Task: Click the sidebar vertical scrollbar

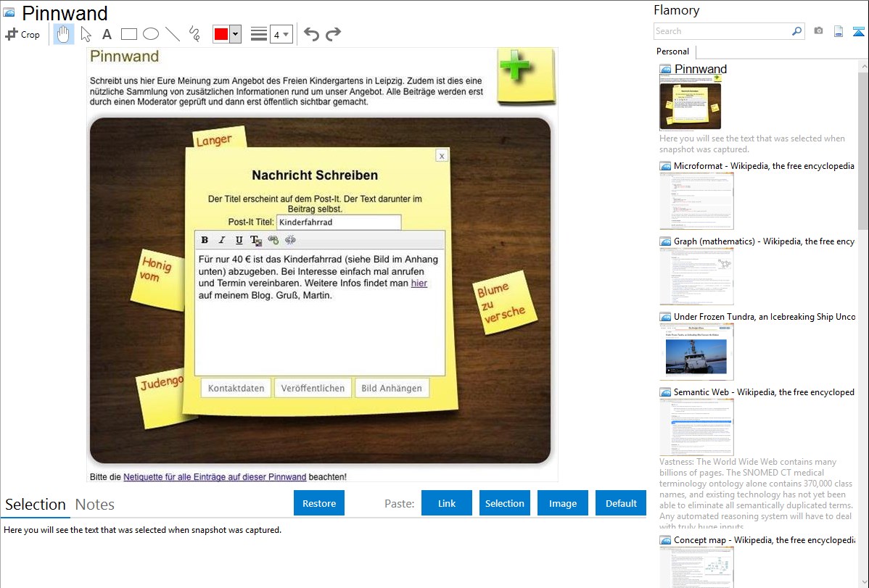Action: tap(863, 151)
